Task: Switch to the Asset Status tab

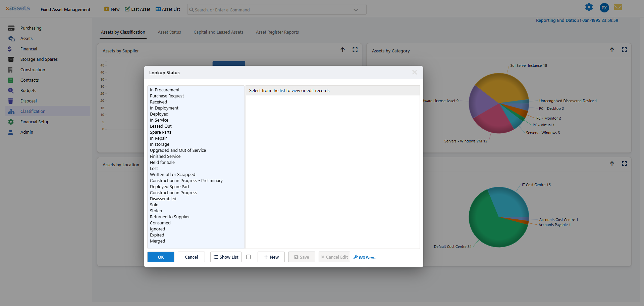Action: 169,32
